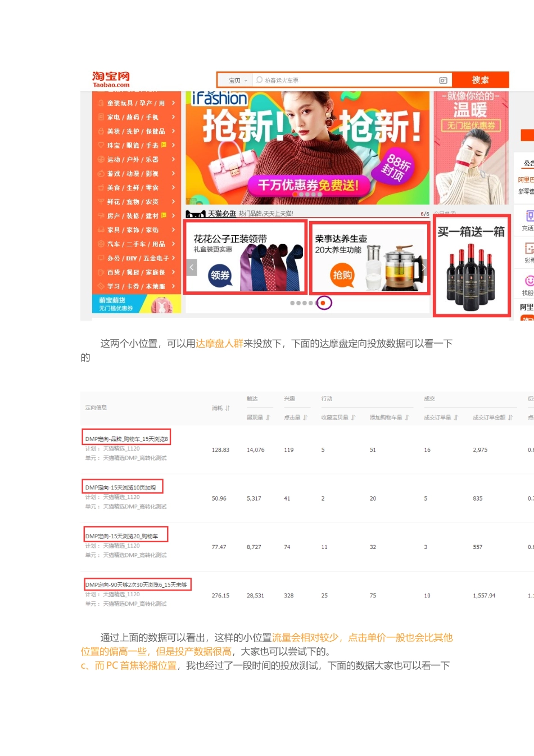The width and height of the screenshot is (534, 756).
Task: Sort table by 收藏宝贝量 column icon
Action: tap(354, 417)
